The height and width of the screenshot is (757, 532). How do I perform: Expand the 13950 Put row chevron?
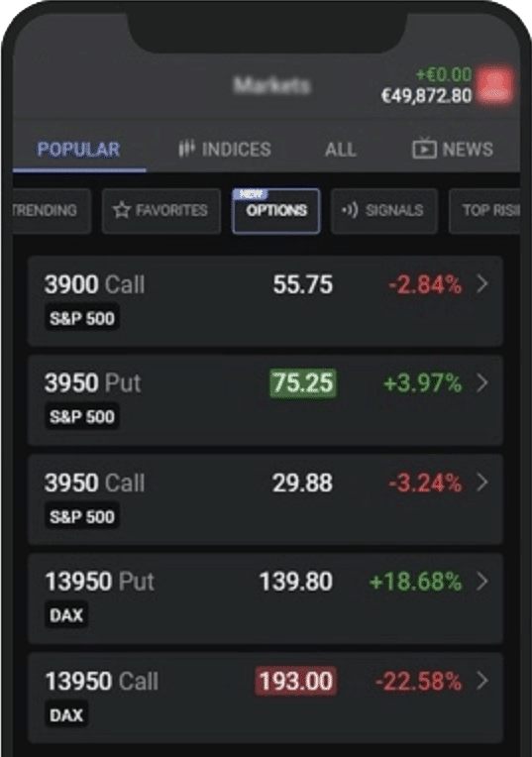pyautogui.click(x=481, y=582)
